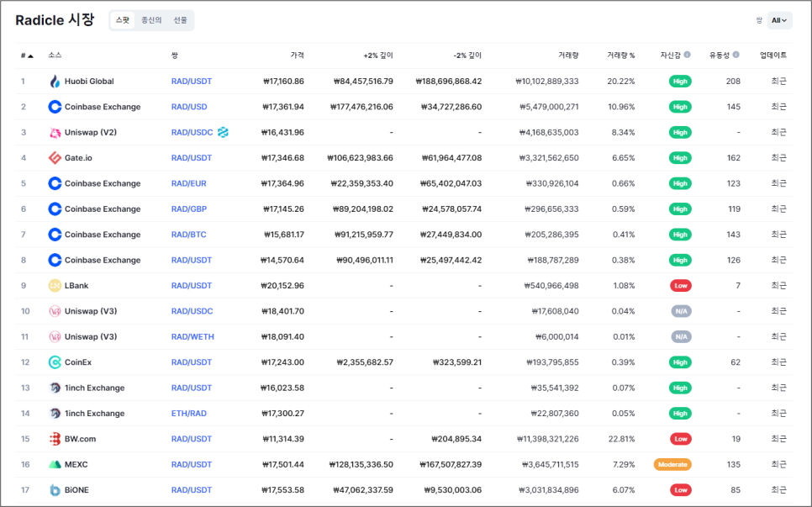Screen dimensions: 812x507
Task: Click the Radicle 시장 heading
Action: coord(55,20)
